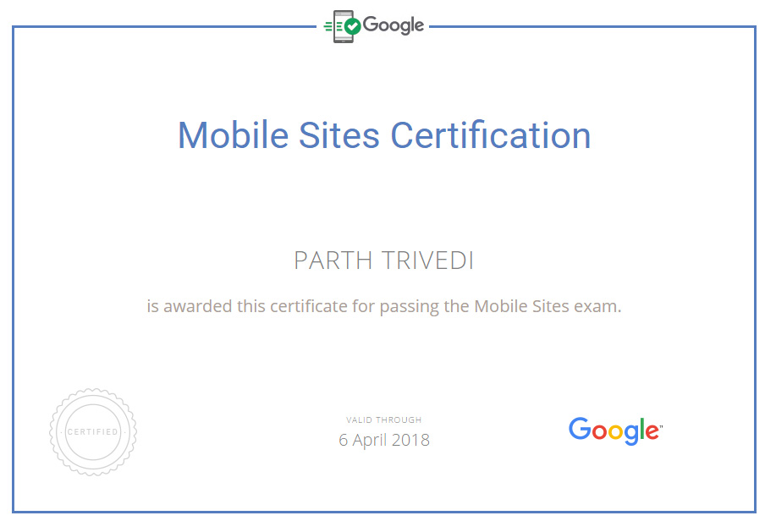Screen dimensions: 776x532
Task: Click the date 6 April 2018
Action: click(x=384, y=440)
